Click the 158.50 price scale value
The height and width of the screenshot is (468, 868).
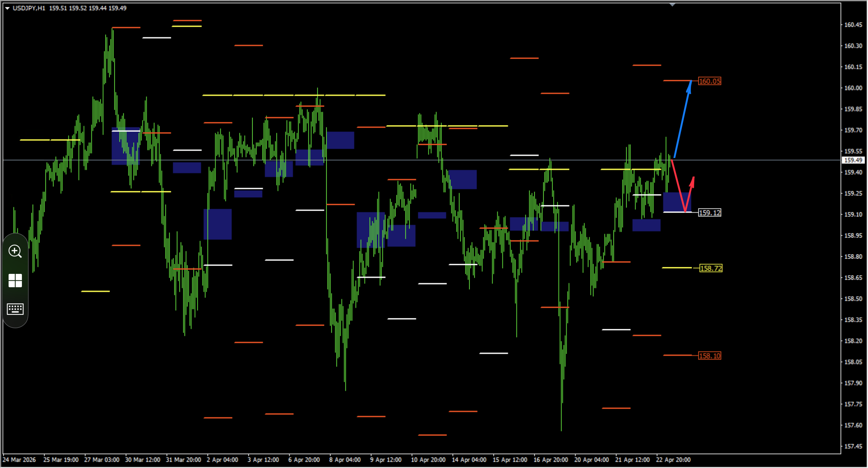(853, 299)
